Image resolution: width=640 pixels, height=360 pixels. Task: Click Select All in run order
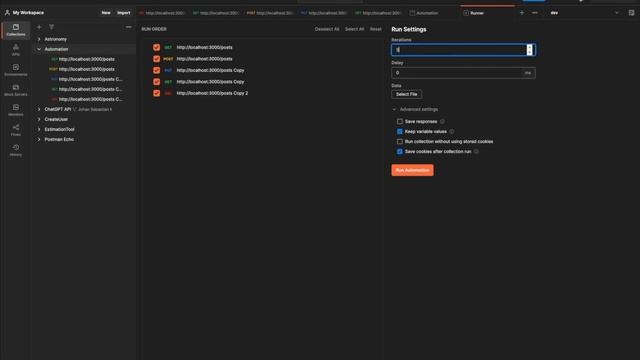[354, 29]
